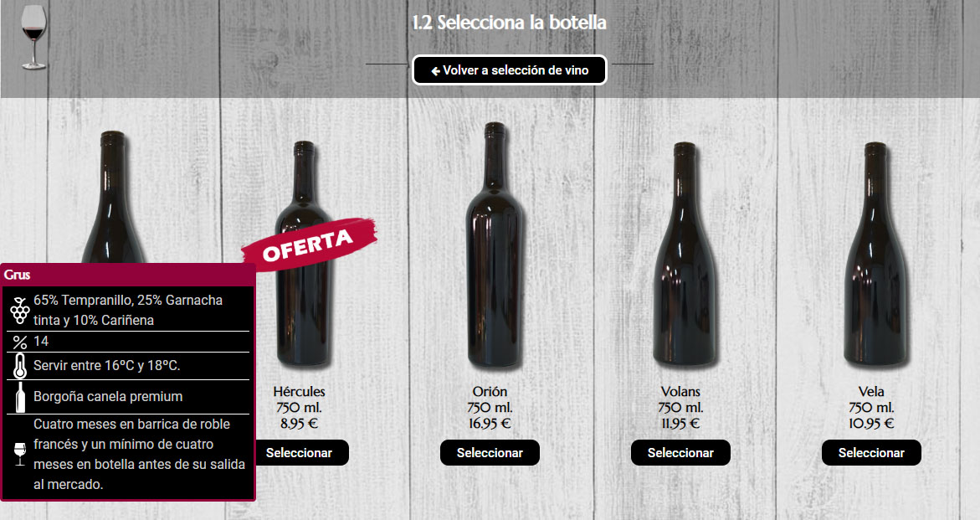
Task: Click the Grus bottle image
Action: (114, 197)
